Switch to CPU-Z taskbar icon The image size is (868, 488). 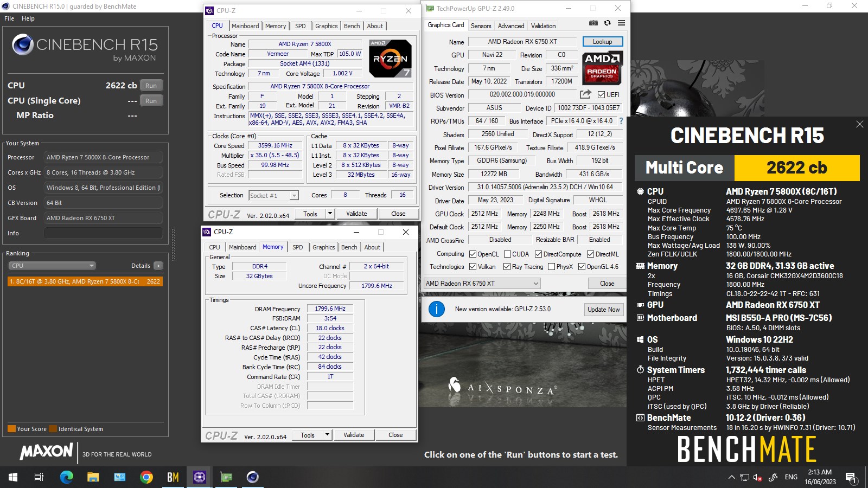[x=199, y=477]
